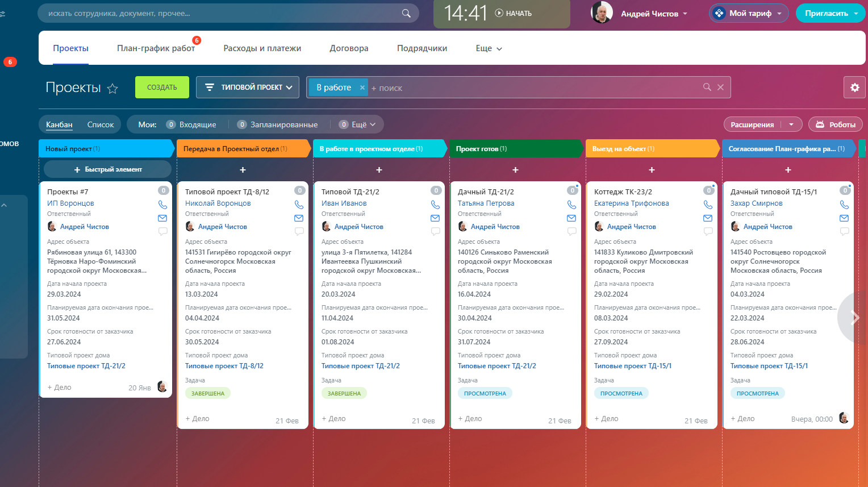Click magnifier icon in top search bar
868x487 pixels.
coord(406,13)
